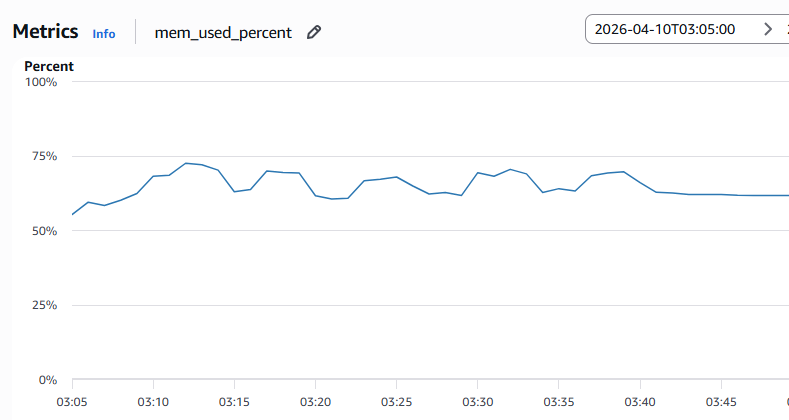The image size is (789, 420).
Task: Click the 2026-04-10T03:05:00 start time field
Action: coord(665,29)
